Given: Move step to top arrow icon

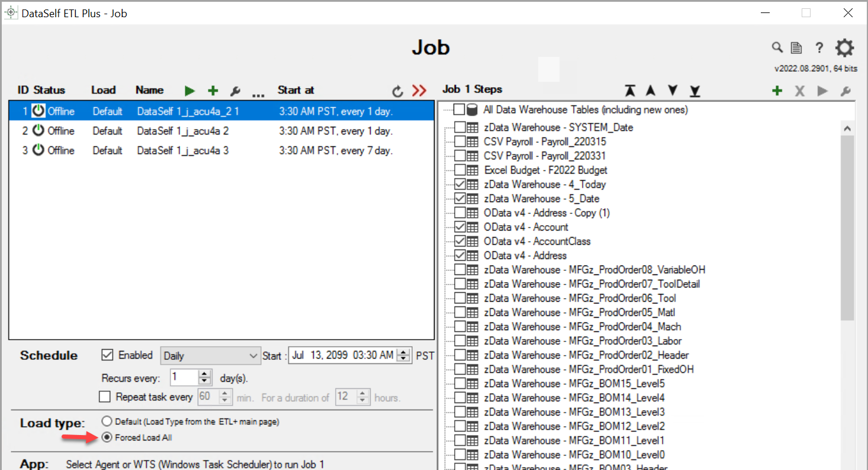Looking at the screenshot, I should click(x=629, y=91).
